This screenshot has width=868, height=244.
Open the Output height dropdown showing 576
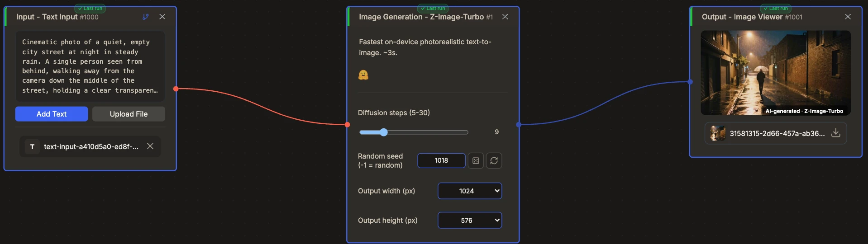pyautogui.click(x=470, y=220)
